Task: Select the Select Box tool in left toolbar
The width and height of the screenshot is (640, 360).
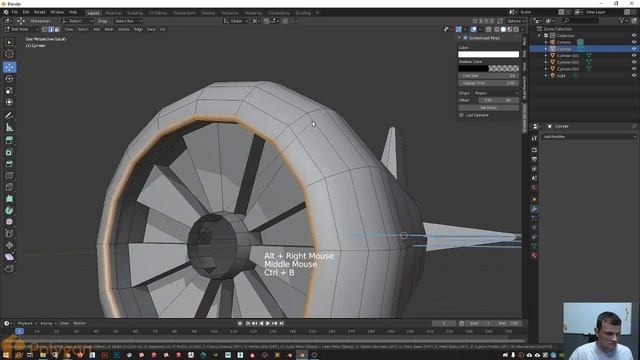Action: click(x=9, y=42)
